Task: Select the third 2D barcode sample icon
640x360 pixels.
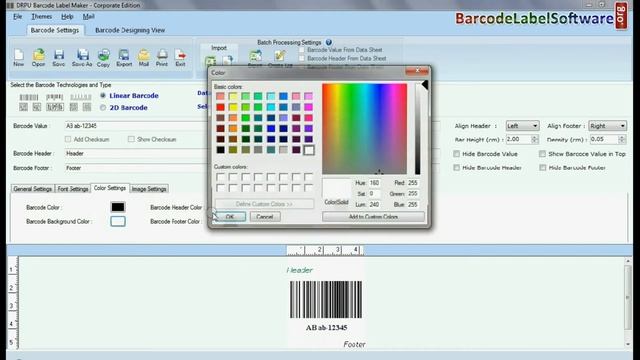Action: pyautogui.click(x=55, y=107)
